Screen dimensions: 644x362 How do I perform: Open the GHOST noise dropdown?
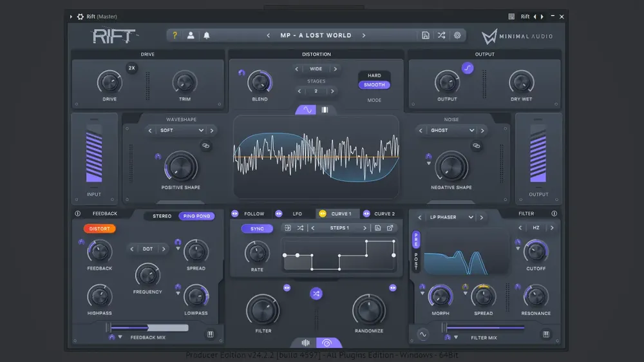point(452,131)
